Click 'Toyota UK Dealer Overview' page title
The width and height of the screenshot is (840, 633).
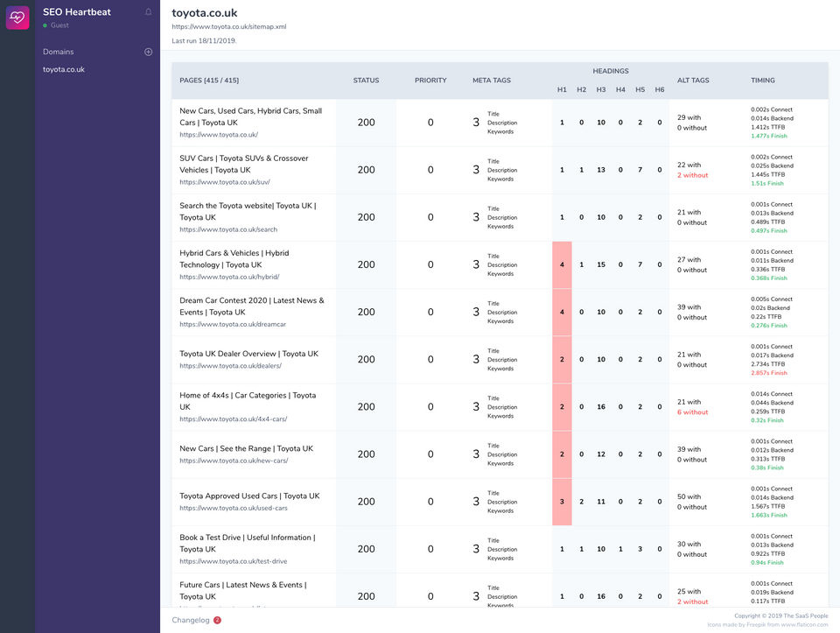pos(248,354)
